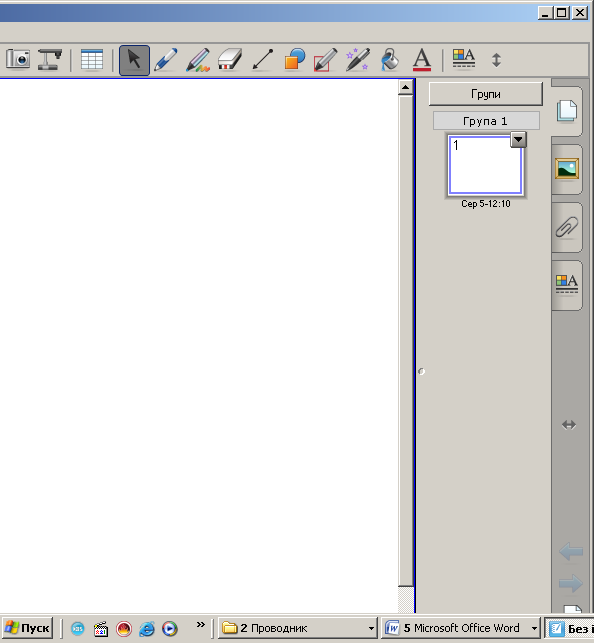Open the Attachments paperclip tab
This screenshot has width=594, height=643.
(567, 227)
